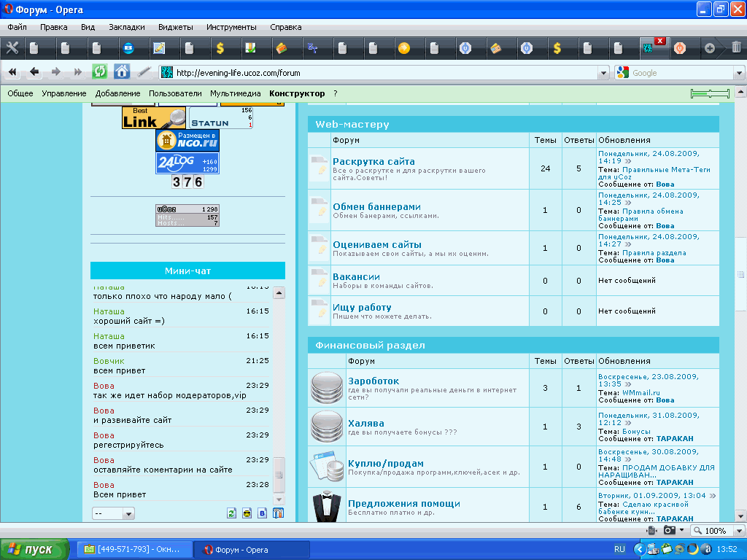Open mini-chat smileys with sunglasses icon

coord(247,513)
